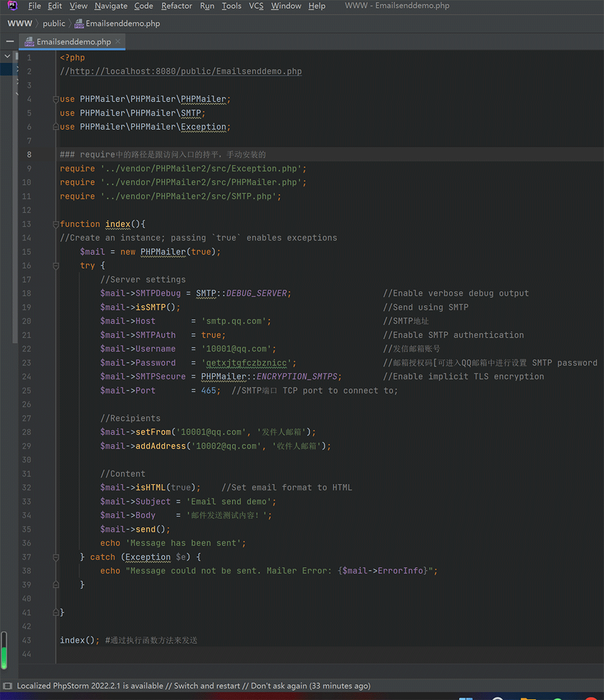Open the Refactor menu
This screenshot has height=700, width=604.
coord(176,6)
